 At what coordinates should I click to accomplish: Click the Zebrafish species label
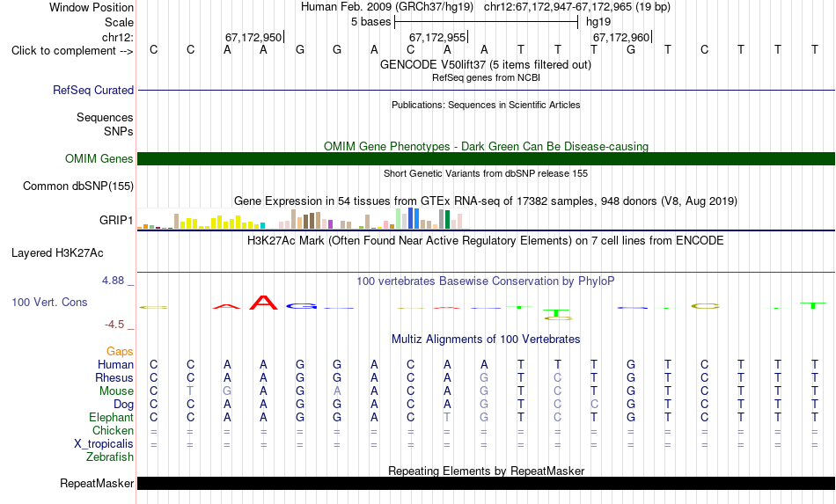click(110, 457)
